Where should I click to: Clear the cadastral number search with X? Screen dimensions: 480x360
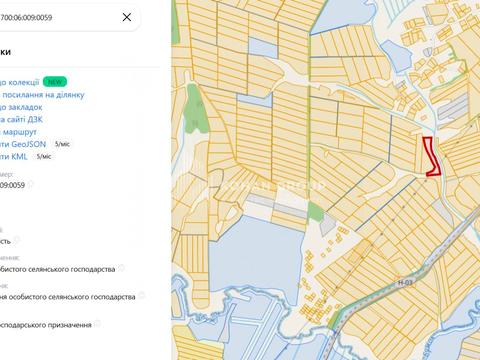tap(127, 17)
